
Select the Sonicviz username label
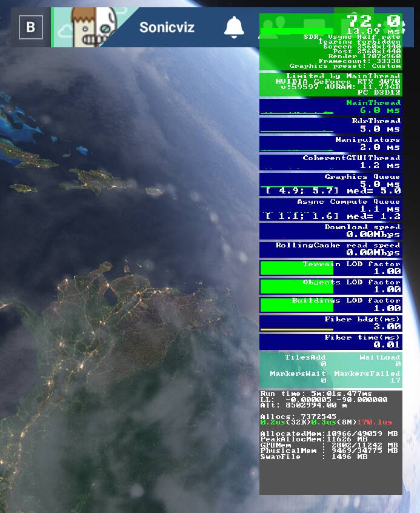[167, 27]
